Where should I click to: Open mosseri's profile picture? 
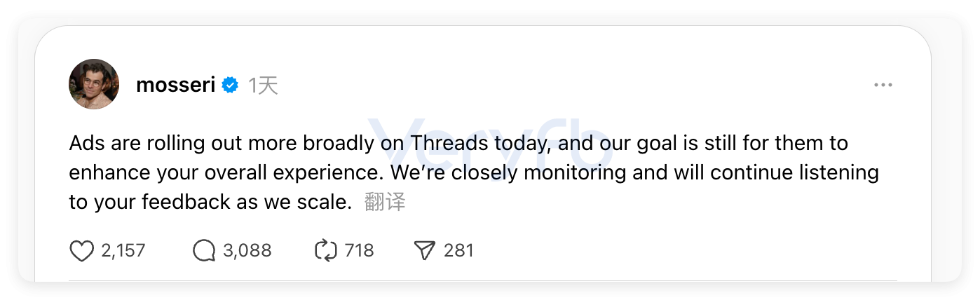94,84
